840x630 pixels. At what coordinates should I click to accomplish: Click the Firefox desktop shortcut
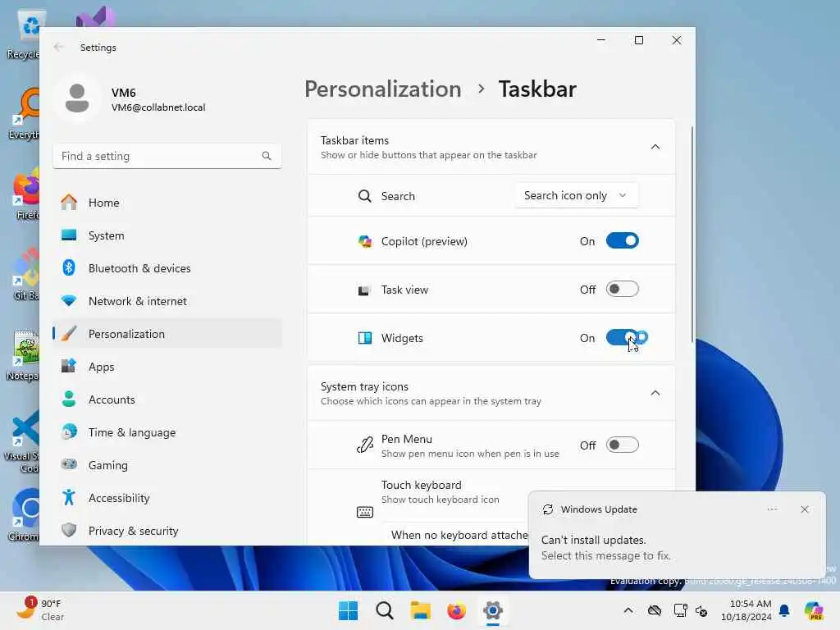pos(25,194)
